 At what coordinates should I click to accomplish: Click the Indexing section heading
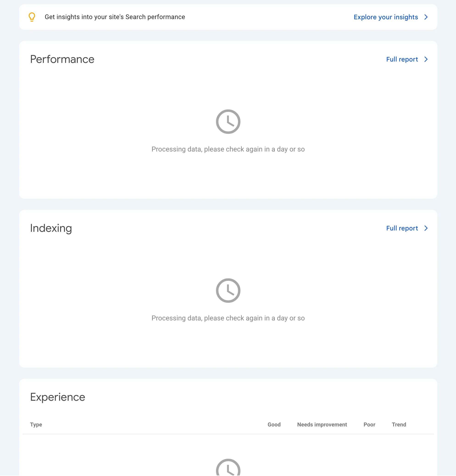51,228
